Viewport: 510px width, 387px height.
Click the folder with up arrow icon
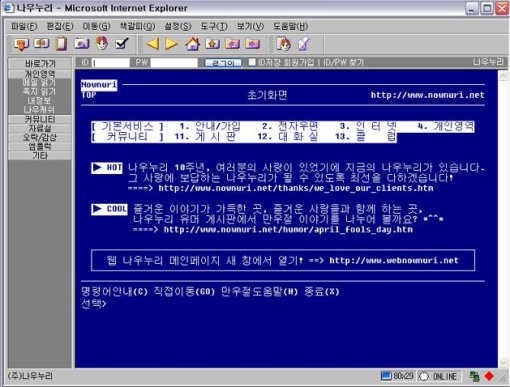pos(213,44)
